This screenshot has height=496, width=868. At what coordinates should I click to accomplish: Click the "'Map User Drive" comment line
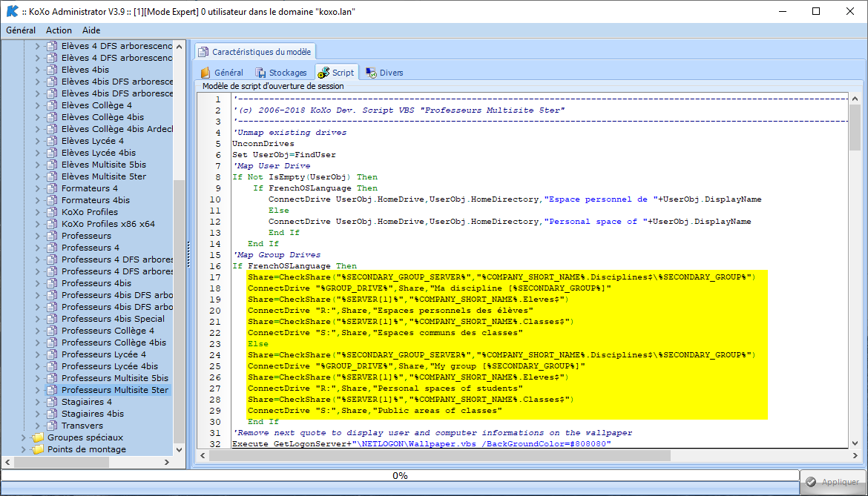pyautogui.click(x=272, y=166)
